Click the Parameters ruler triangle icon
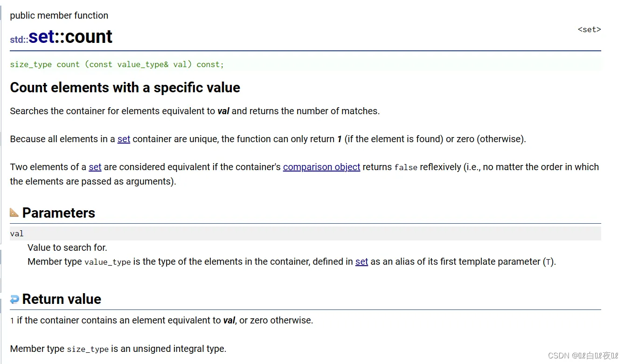This screenshot has width=625, height=364. click(14, 213)
